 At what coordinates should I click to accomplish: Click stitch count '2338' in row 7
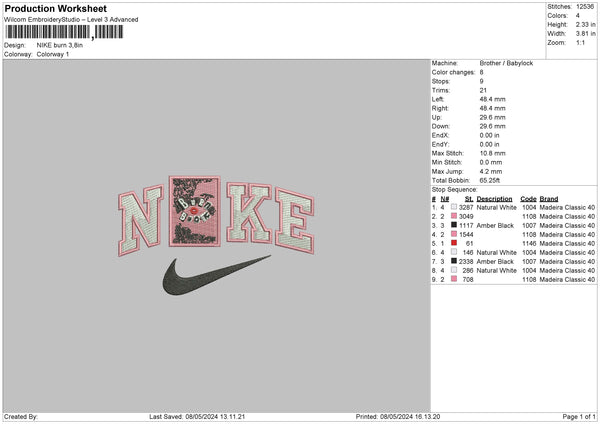(x=466, y=261)
